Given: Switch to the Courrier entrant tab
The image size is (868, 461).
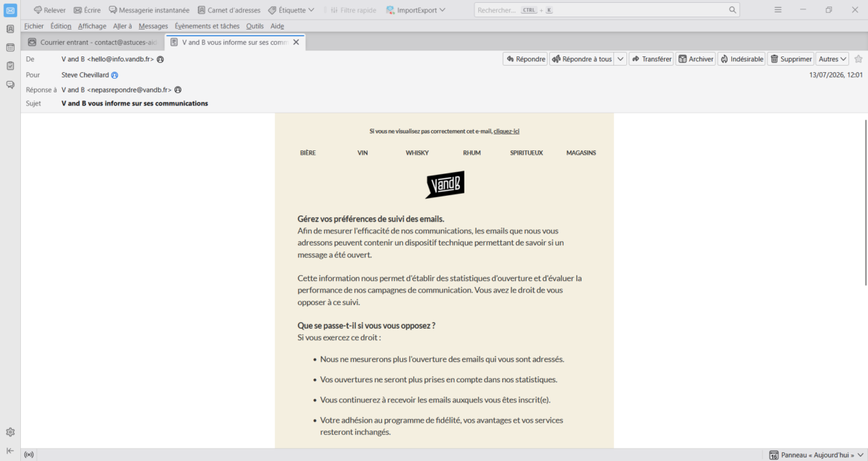Looking at the screenshot, I should [93, 42].
